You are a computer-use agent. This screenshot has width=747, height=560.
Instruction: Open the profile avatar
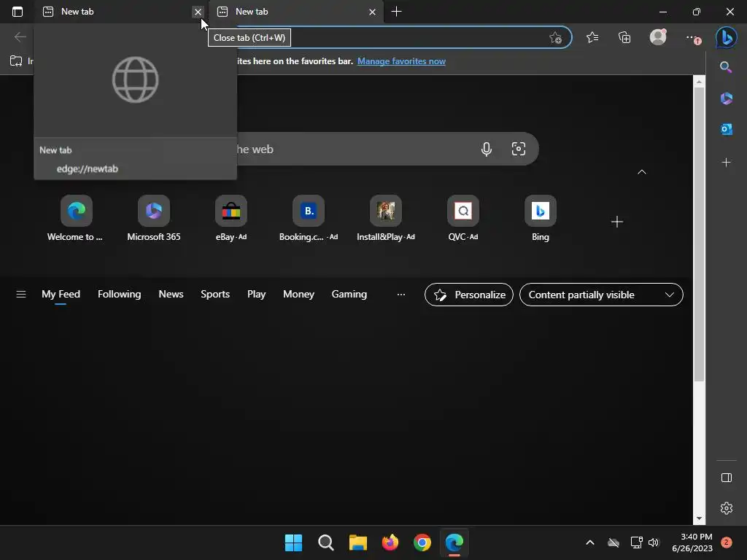point(658,36)
